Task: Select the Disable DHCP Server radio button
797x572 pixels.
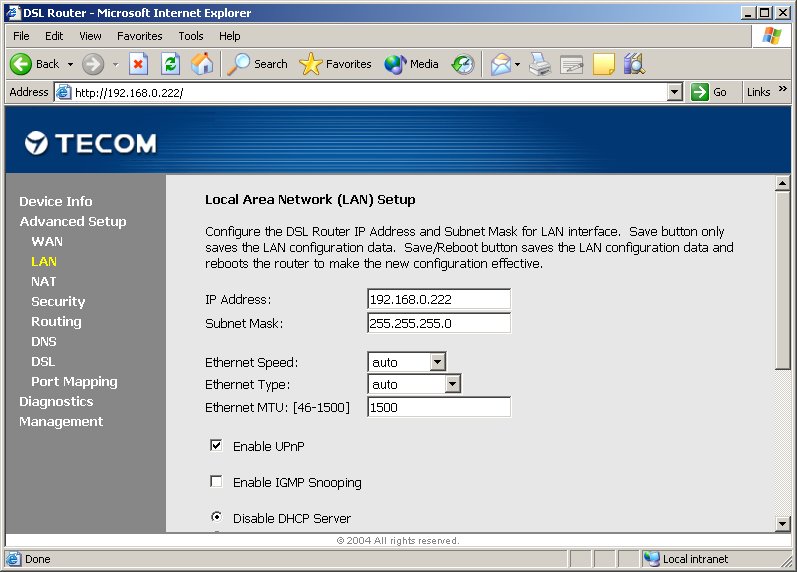Action: point(216,518)
